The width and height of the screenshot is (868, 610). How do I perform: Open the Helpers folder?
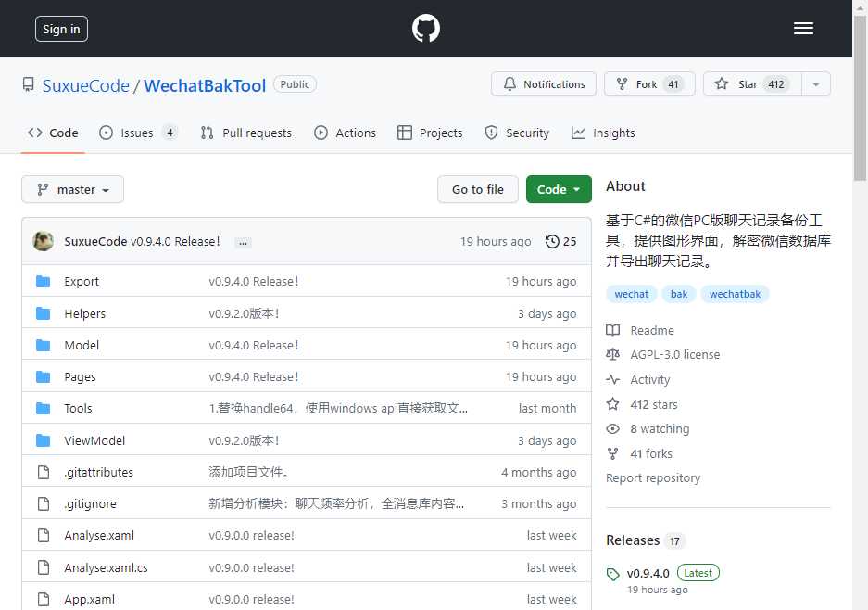[84, 313]
